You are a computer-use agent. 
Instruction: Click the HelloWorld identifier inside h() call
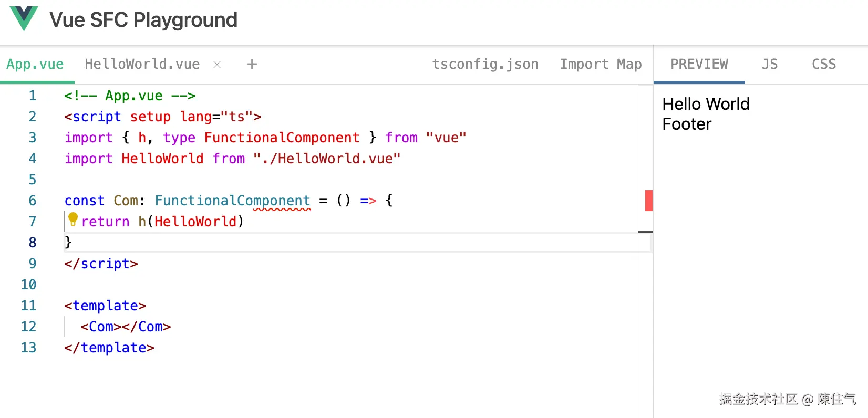tap(195, 222)
